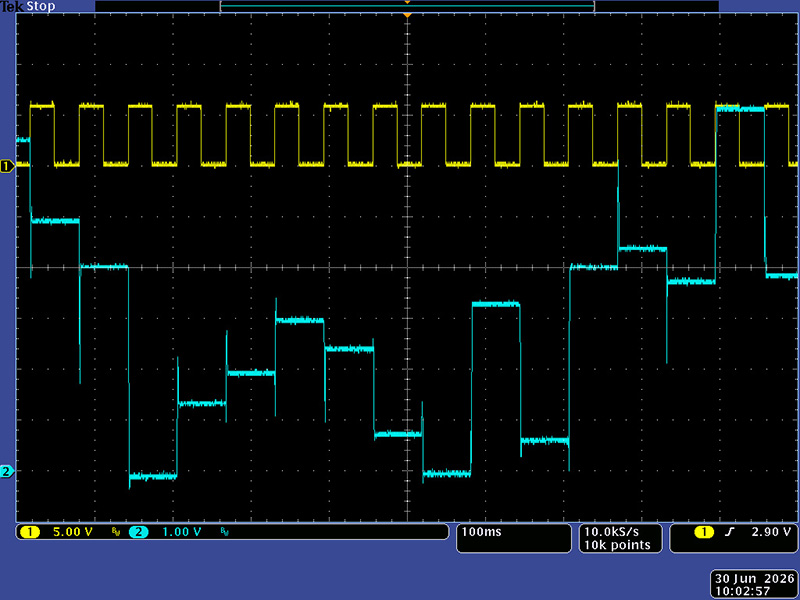
Task: Click the channel 1 bandwidth limit icon
Action: [x=116, y=532]
